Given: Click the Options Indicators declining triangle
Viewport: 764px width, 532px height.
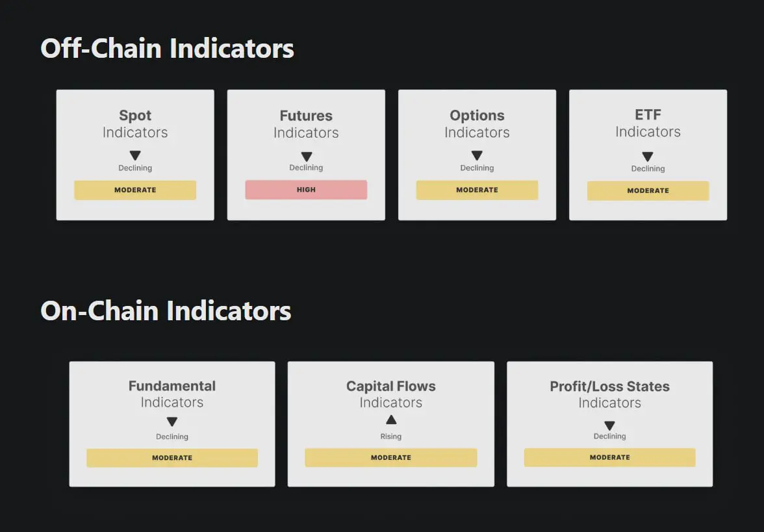Looking at the screenshot, I should click(x=477, y=155).
